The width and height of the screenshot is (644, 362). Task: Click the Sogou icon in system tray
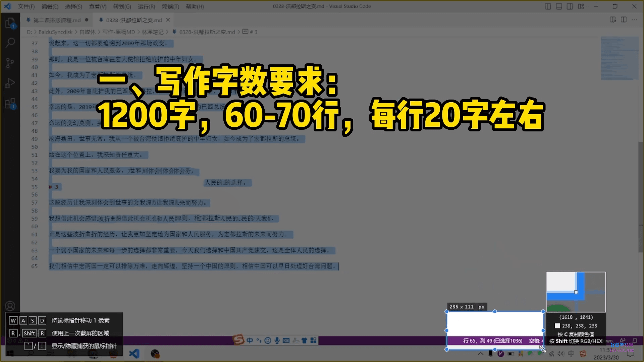tap(583, 354)
